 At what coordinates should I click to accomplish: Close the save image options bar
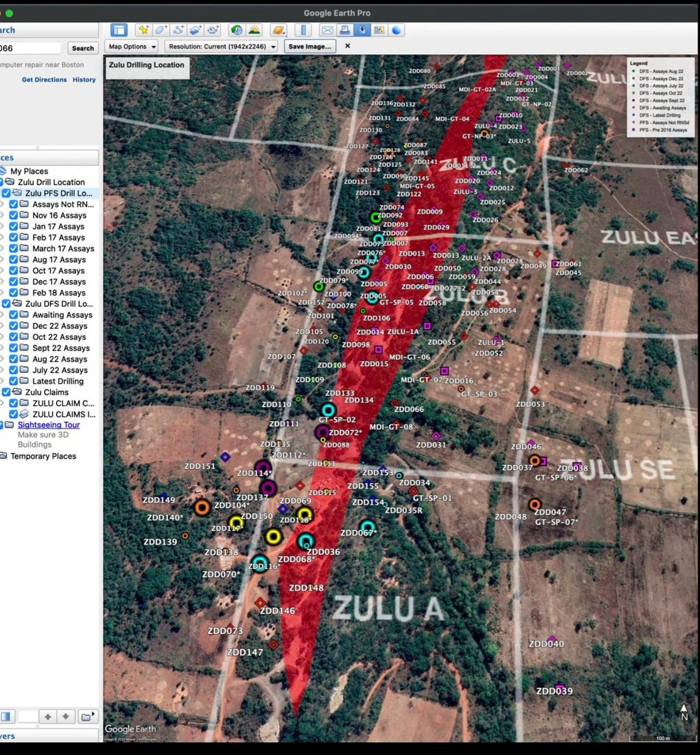[347, 46]
